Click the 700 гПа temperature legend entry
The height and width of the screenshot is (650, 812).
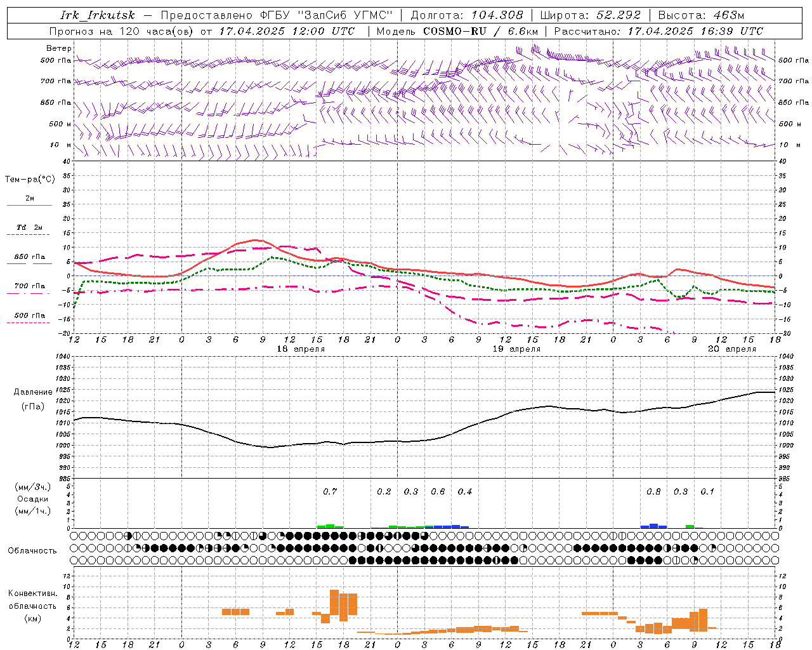point(30,286)
